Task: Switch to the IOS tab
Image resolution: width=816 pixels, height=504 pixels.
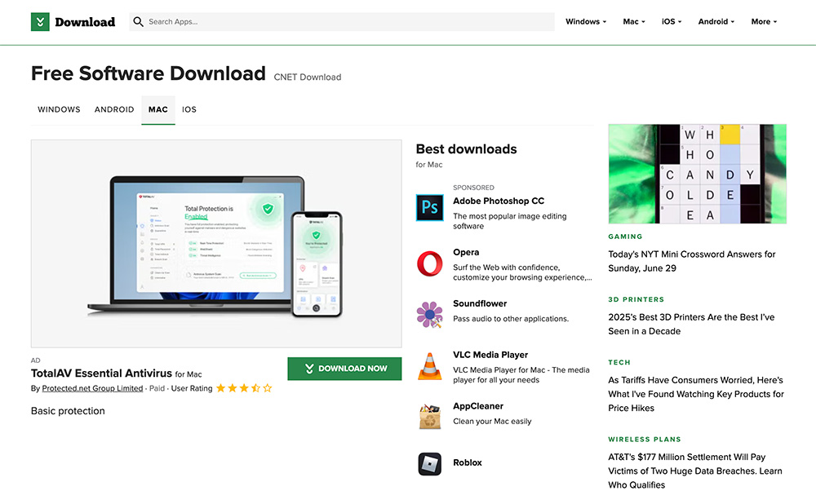Action: (189, 110)
